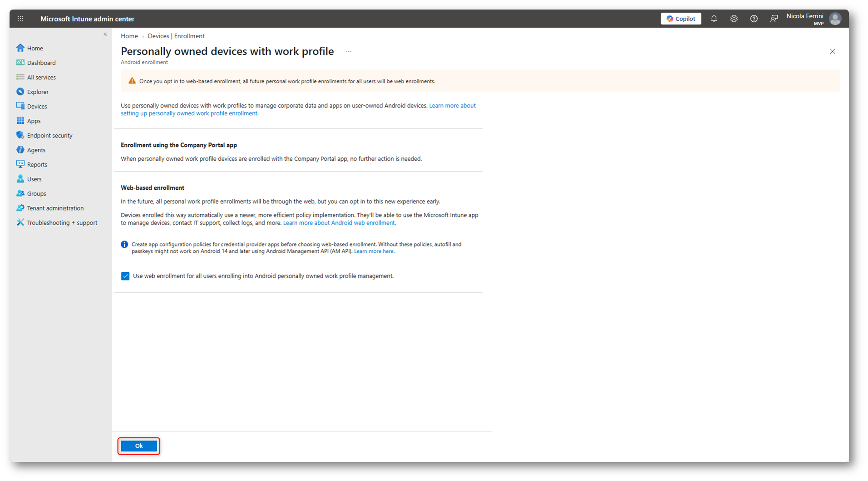Click the Ok button
The width and height of the screenshot is (868, 481).
[139, 446]
